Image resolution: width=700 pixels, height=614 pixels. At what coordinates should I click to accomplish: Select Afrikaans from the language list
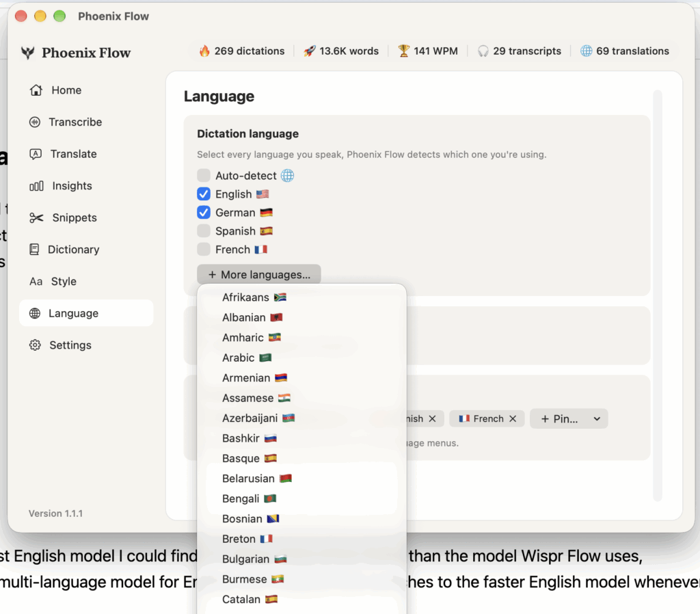pyautogui.click(x=301, y=297)
